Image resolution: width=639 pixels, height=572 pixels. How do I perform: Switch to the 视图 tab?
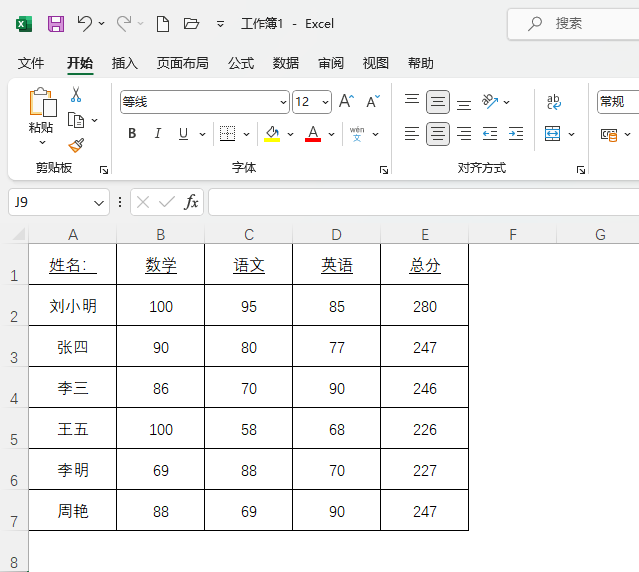tap(376, 63)
